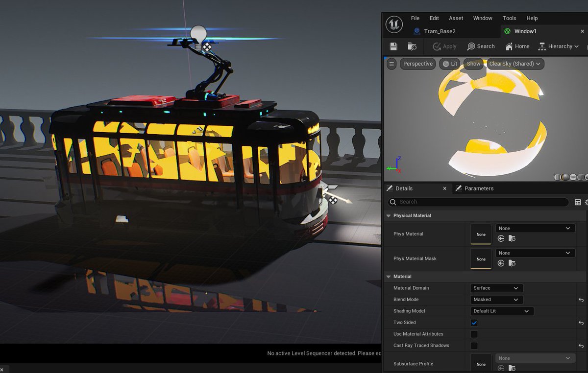Open Search in the material editor toolbar
The height and width of the screenshot is (373, 588).
click(x=481, y=46)
